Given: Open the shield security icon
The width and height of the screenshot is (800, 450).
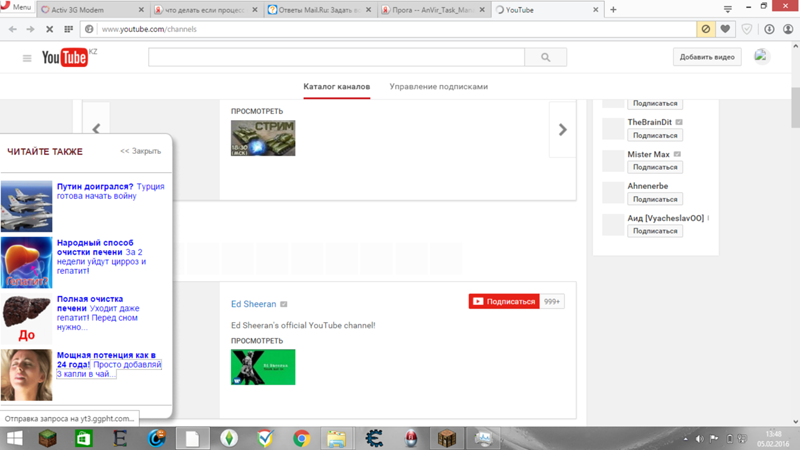Looking at the screenshot, I should click(746, 29).
